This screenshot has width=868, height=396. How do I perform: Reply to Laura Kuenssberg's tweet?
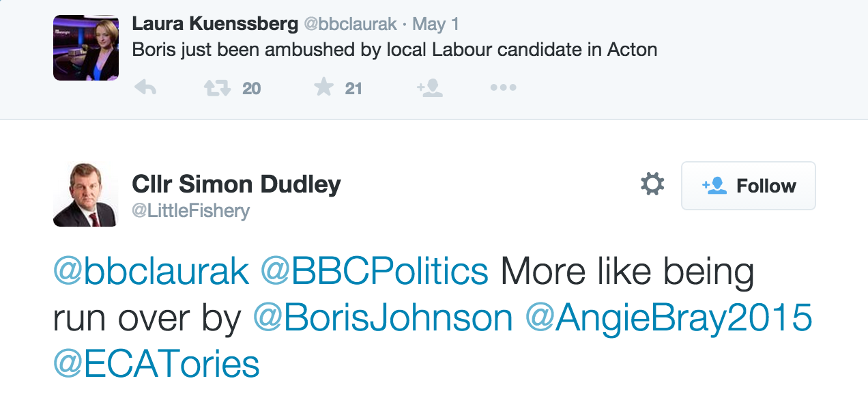click(144, 88)
